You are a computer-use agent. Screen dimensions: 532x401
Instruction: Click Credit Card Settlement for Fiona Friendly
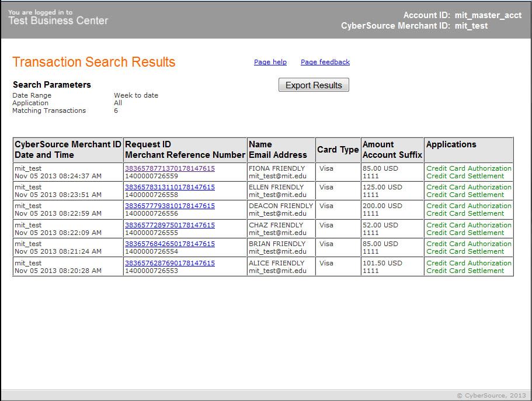pyautogui.click(x=465, y=176)
